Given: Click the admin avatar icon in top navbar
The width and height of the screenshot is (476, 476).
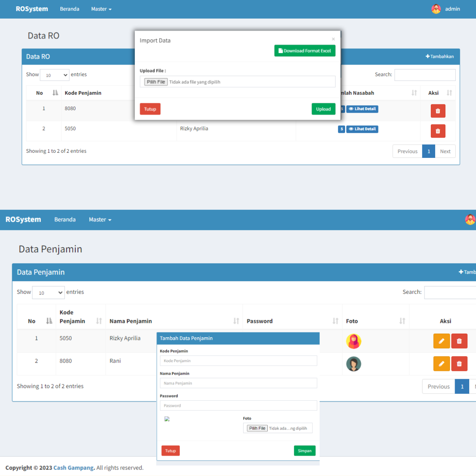Looking at the screenshot, I should click(x=436, y=9).
